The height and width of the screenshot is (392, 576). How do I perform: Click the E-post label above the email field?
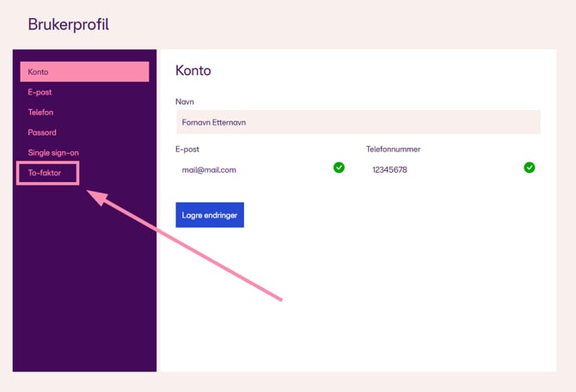pos(187,149)
